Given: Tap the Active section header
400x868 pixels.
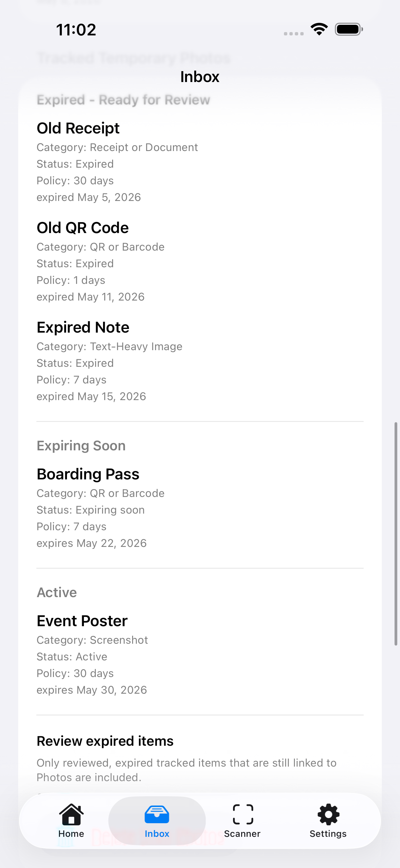Looking at the screenshot, I should click(57, 592).
